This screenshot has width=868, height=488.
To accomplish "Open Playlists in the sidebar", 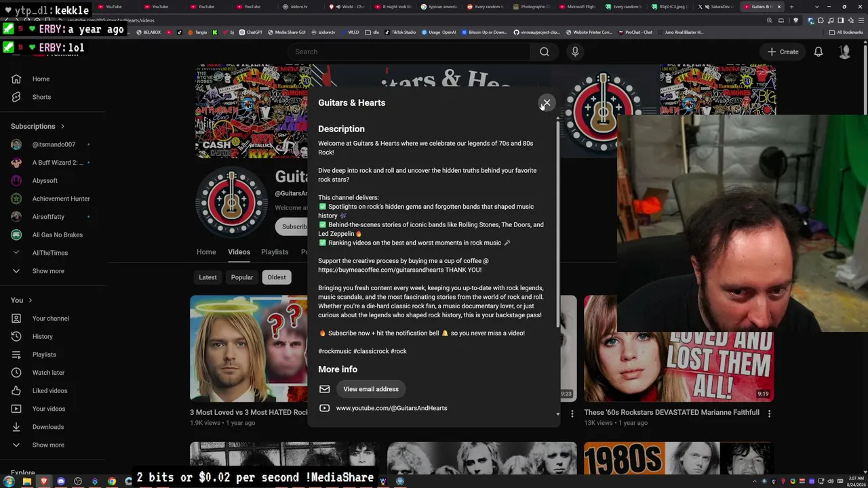I will 44,354.
